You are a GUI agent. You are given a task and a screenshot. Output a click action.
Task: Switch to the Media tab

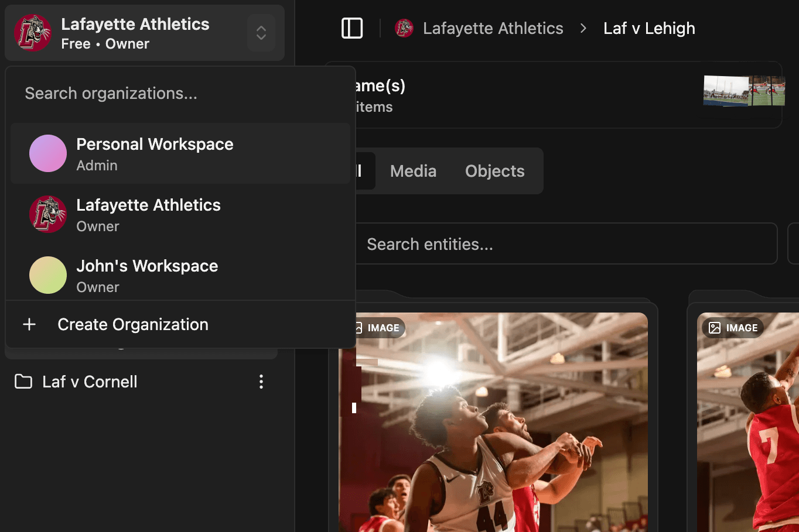coord(413,171)
